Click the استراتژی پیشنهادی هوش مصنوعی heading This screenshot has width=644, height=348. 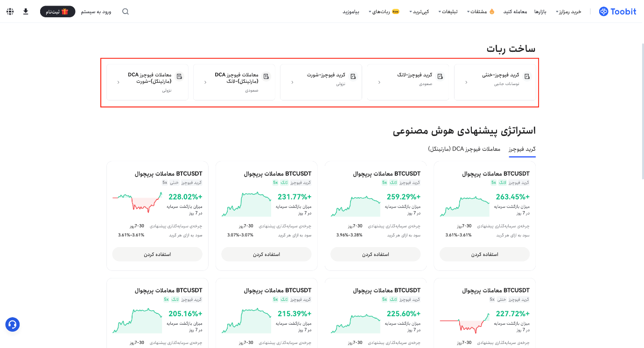click(464, 130)
